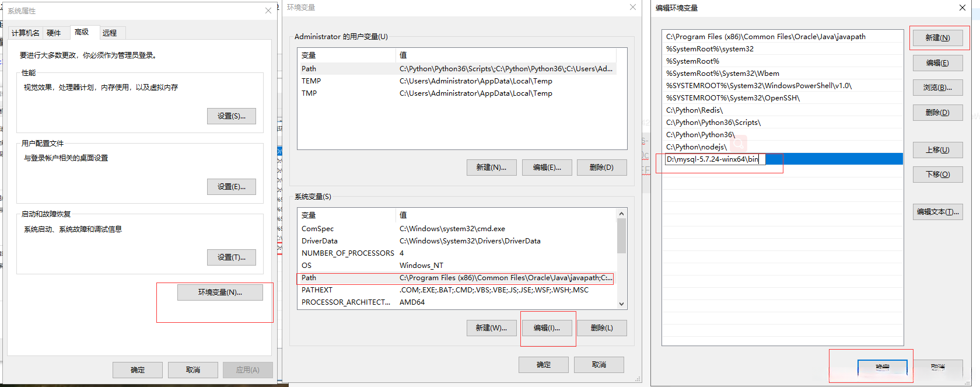Create new user variable with 新建(N)...
The image size is (980, 387).
[491, 168]
